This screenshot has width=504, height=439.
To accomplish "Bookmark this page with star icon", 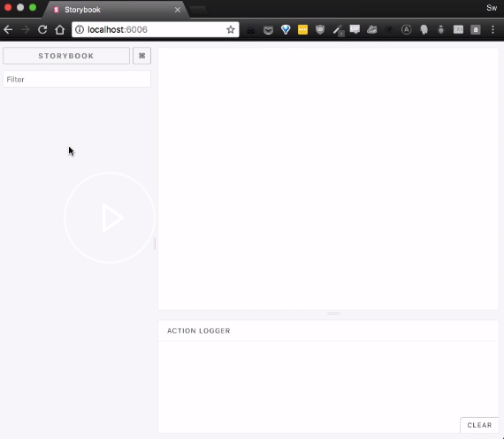I will 231,29.
